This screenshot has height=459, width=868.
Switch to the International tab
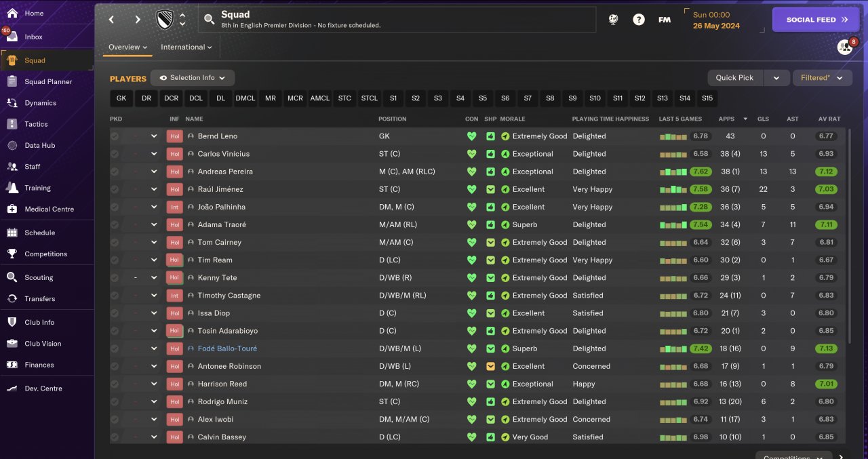(x=186, y=47)
